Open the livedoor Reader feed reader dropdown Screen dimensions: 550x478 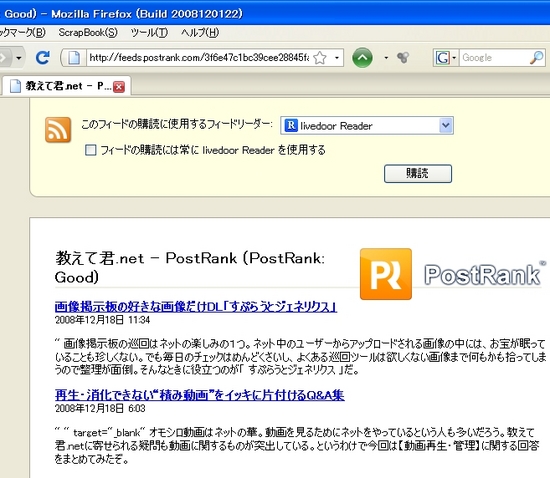coord(367,126)
